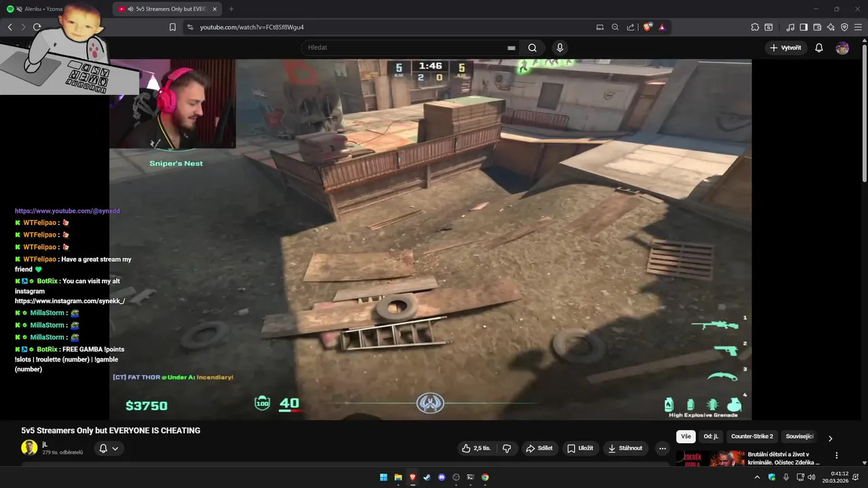868x488 pixels.
Task: Open the Brave Shields lion icon
Action: point(648,27)
